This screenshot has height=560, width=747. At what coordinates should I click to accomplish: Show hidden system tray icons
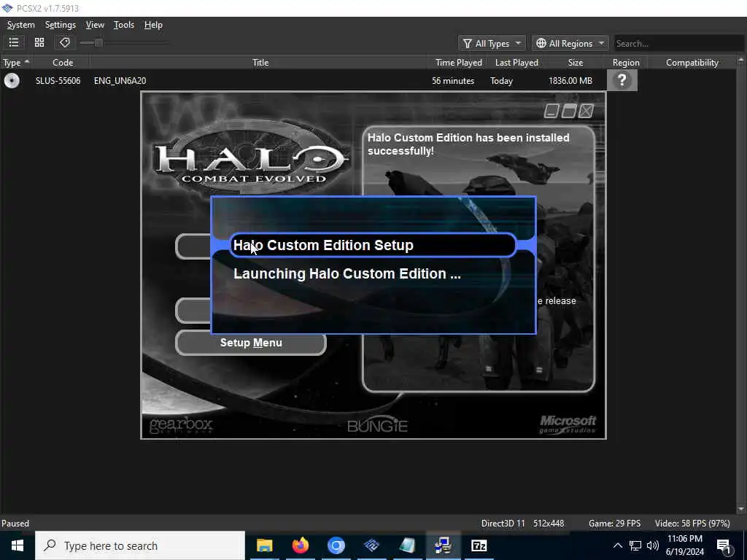tap(617, 545)
